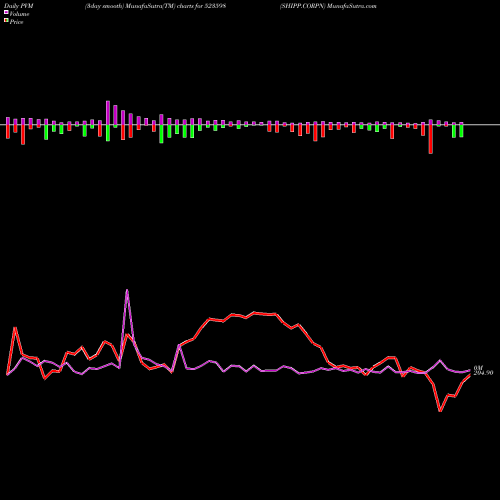
Task: Click the 294.90 price value label
Action: [x=483, y=373]
